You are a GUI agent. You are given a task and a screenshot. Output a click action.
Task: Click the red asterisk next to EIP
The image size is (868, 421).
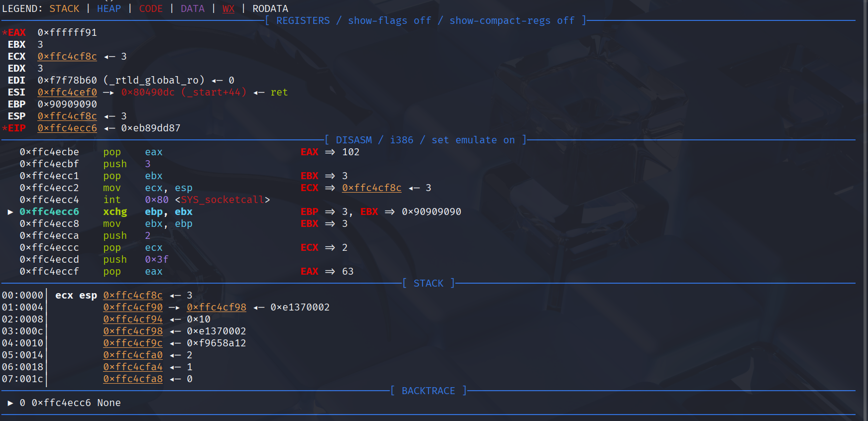click(x=4, y=128)
